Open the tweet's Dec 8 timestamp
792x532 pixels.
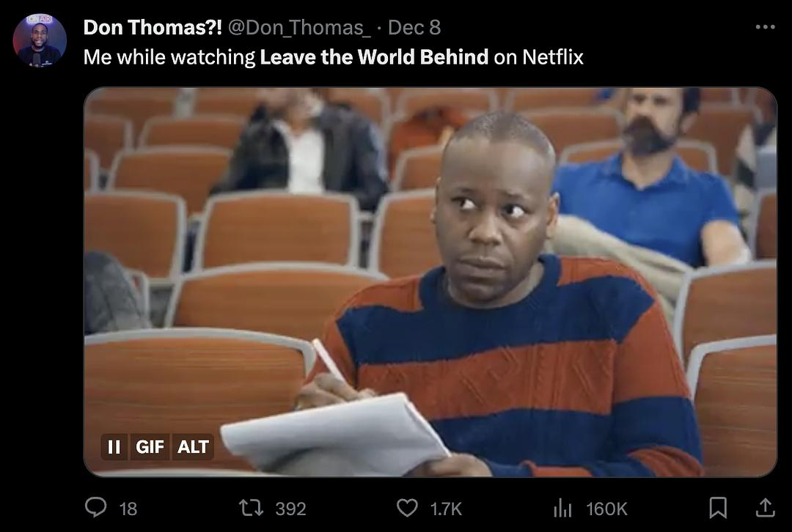click(x=414, y=27)
